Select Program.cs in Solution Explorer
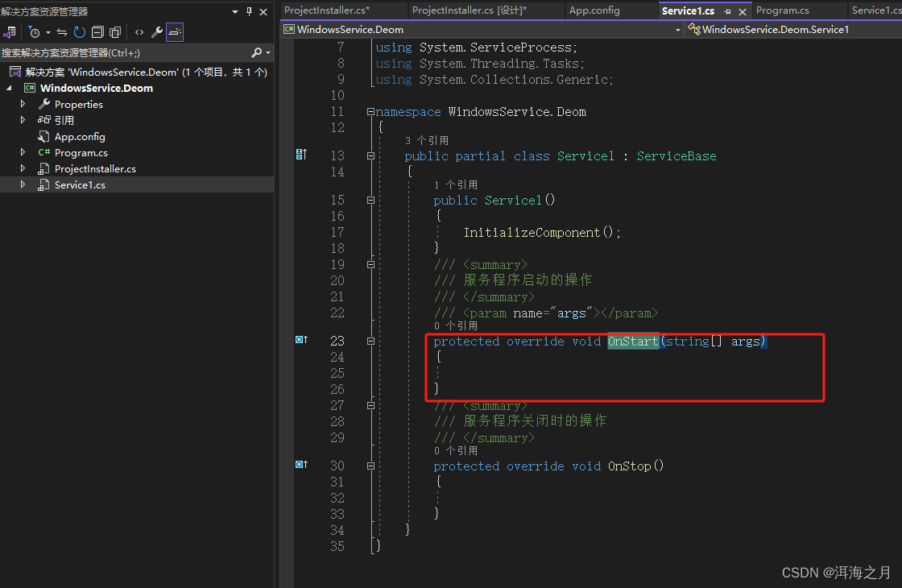This screenshot has height=588, width=902. (81, 152)
